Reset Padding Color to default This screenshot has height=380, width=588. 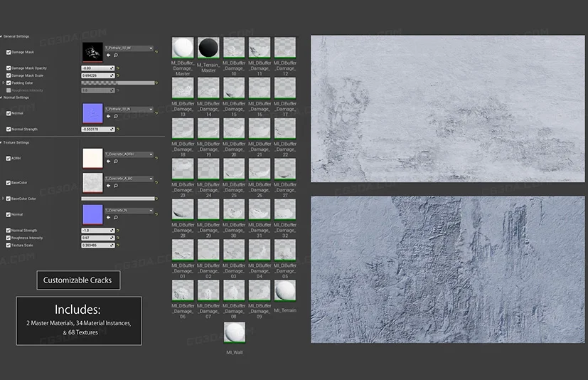click(x=156, y=83)
